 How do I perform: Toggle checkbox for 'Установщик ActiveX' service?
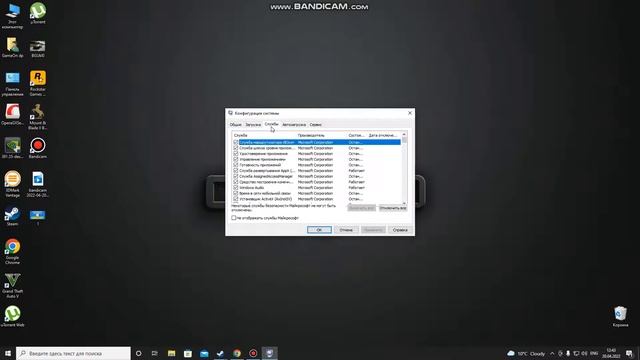(236, 199)
